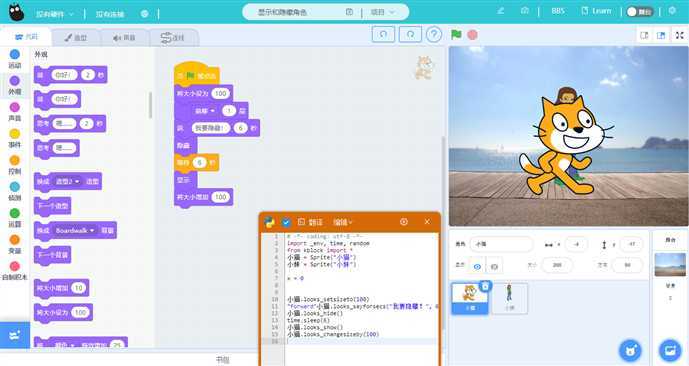Click the hide block in workspace script

point(185,145)
